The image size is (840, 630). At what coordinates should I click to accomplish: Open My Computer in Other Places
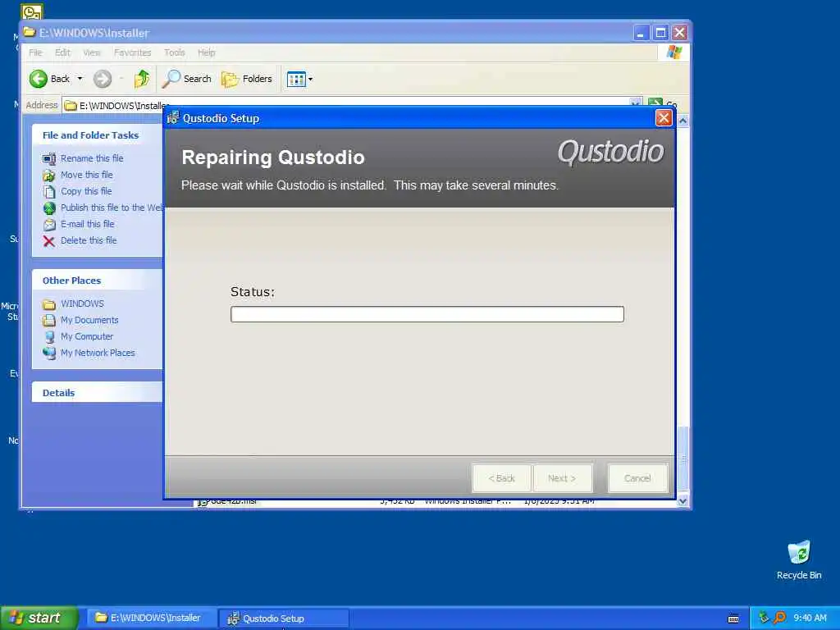[x=87, y=336]
